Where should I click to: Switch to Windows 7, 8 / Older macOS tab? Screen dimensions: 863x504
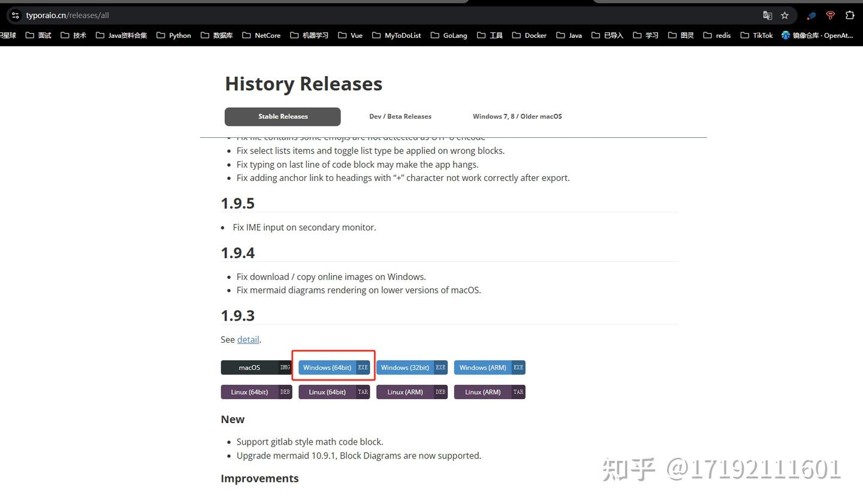click(x=517, y=116)
